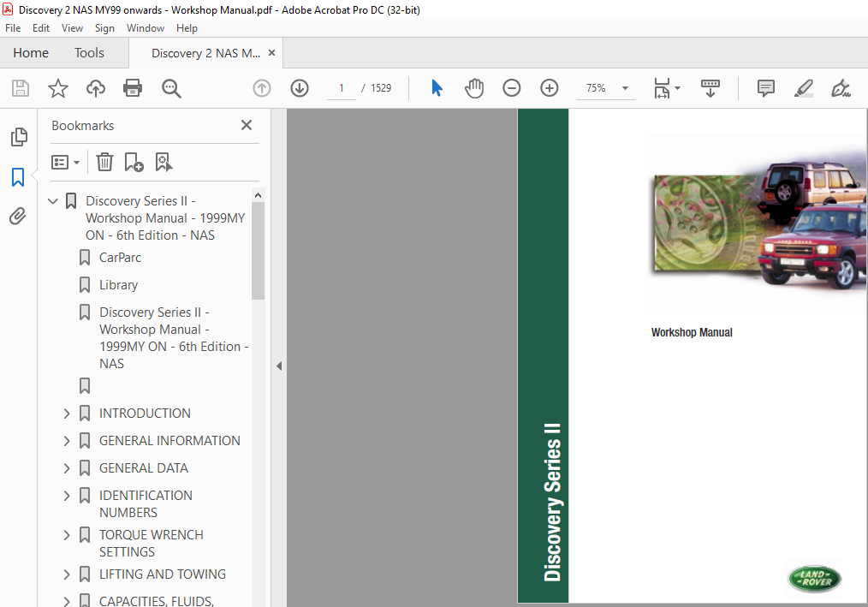
Task: Select Discovery 2 NAS M... document tab
Action: click(205, 53)
